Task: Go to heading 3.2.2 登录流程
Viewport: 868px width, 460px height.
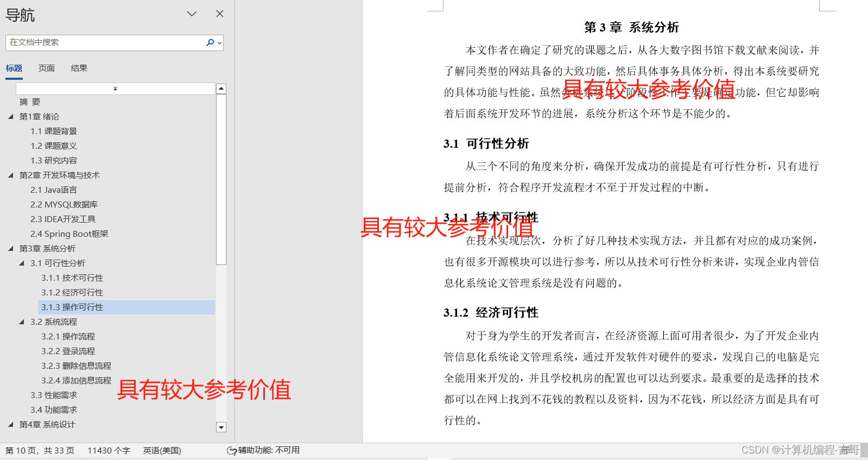Action: [x=68, y=351]
